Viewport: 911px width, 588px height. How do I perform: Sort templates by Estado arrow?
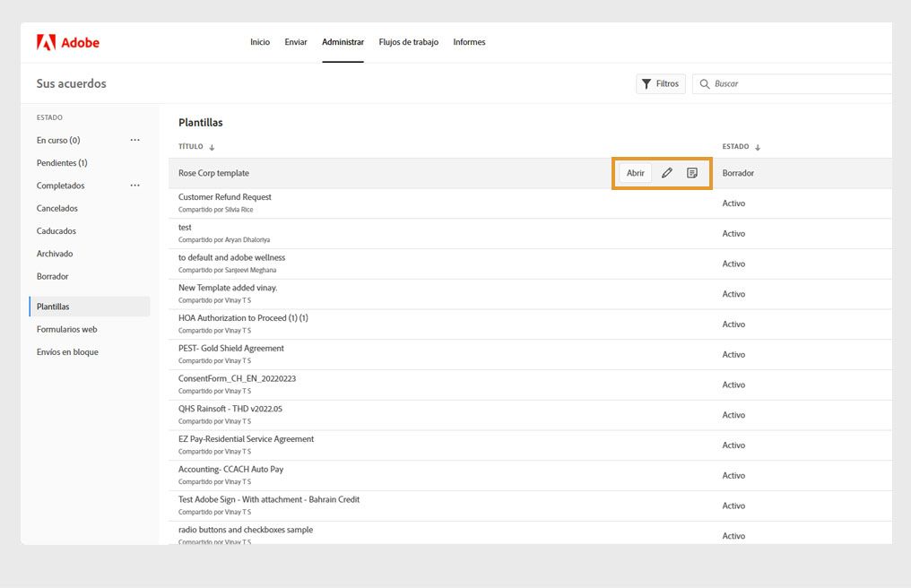(x=758, y=147)
